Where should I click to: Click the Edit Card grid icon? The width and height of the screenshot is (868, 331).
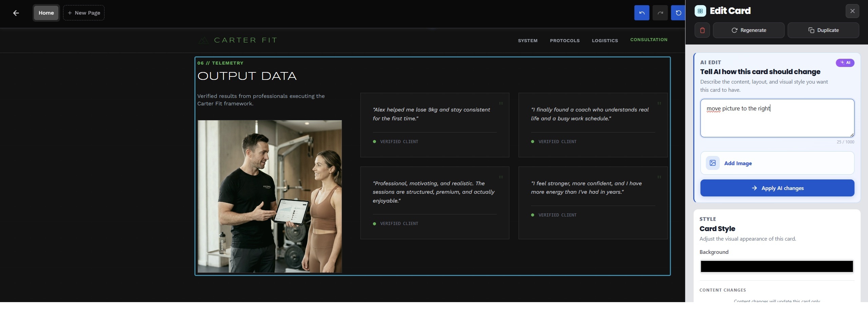pyautogui.click(x=700, y=11)
